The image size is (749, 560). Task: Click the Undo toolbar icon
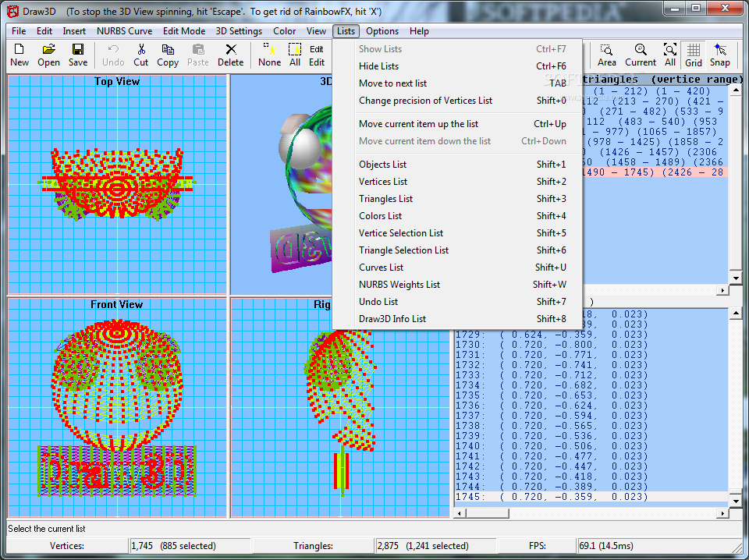point(113,55)
